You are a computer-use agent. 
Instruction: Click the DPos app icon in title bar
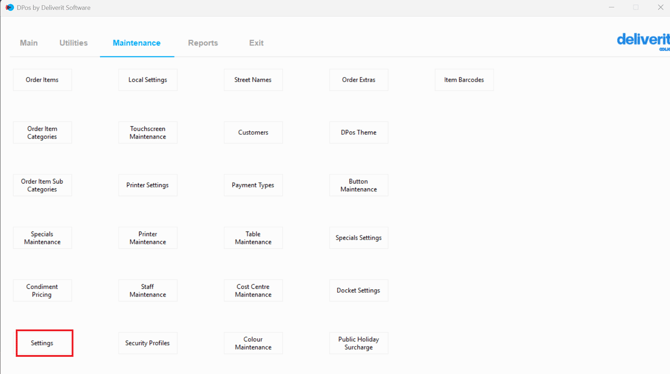9,8
